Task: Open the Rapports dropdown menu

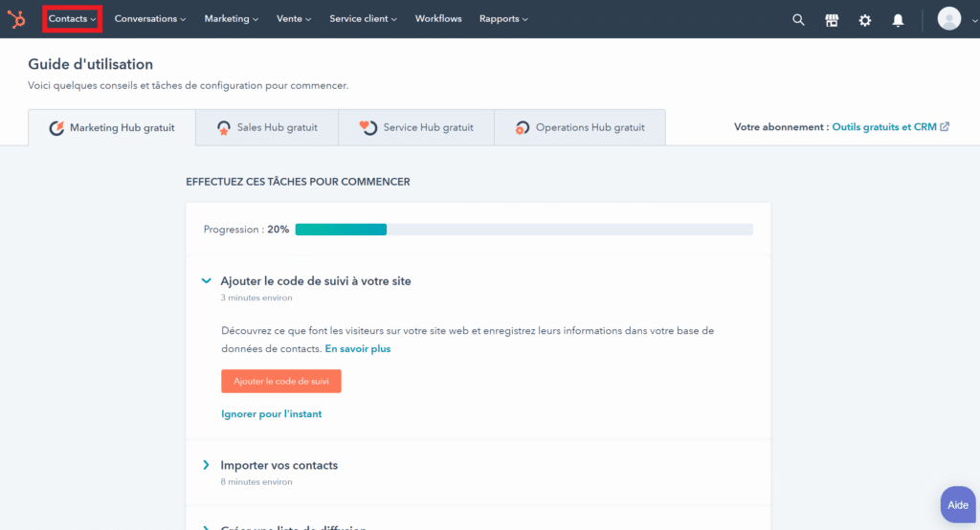Action: [503, 19]
